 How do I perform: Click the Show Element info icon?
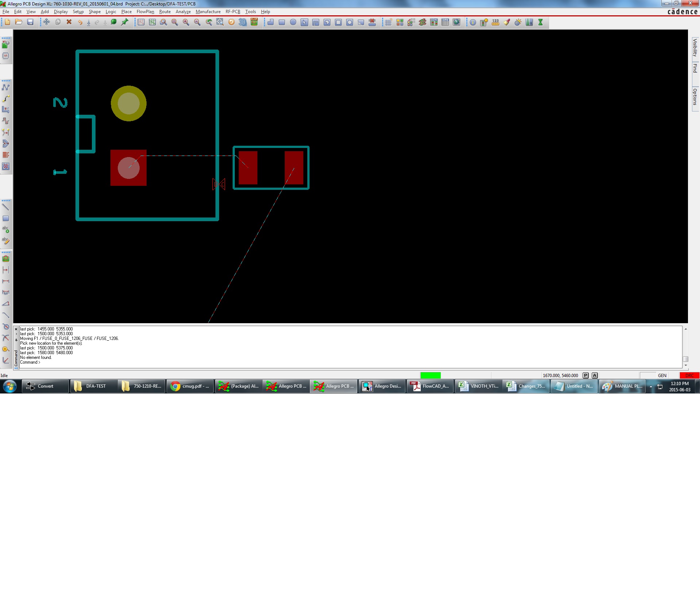pos(473,22)
